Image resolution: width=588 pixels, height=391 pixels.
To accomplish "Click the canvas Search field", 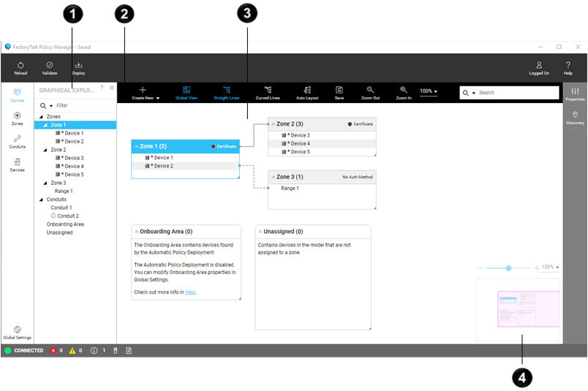I will coord(516,93).
